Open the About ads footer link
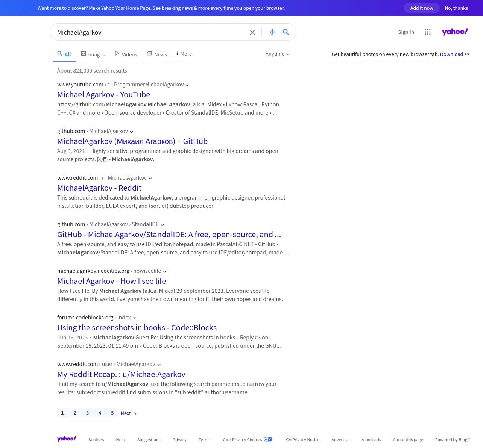483x448 pixels. 371,440
